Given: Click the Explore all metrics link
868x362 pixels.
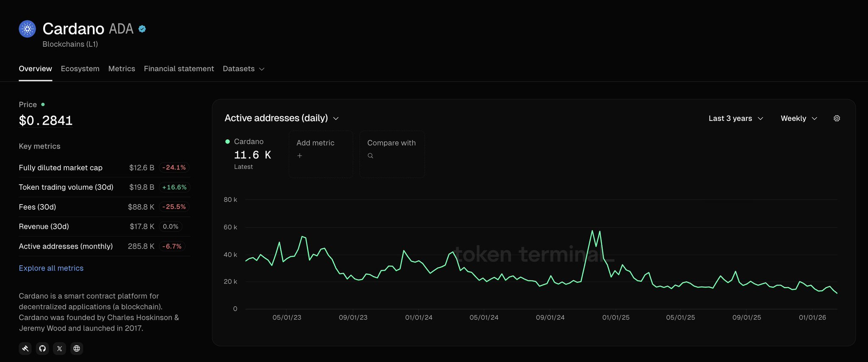Looking at the screenshot, I should coord(51,268).
